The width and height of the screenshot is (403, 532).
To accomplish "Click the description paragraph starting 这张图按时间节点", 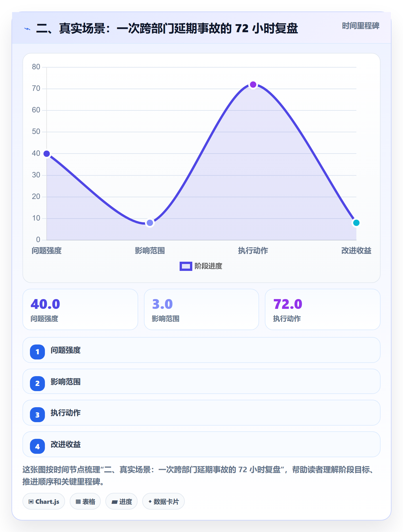I will tap(199, 476).
